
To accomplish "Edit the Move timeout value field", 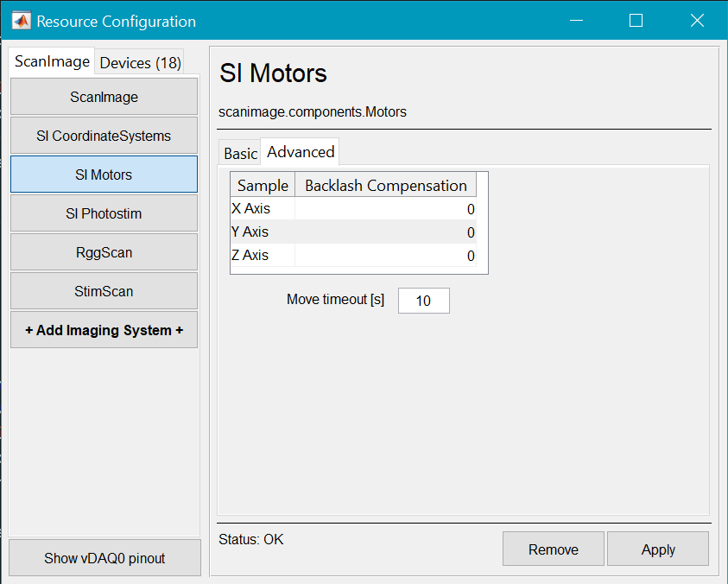I will point(423,300).
